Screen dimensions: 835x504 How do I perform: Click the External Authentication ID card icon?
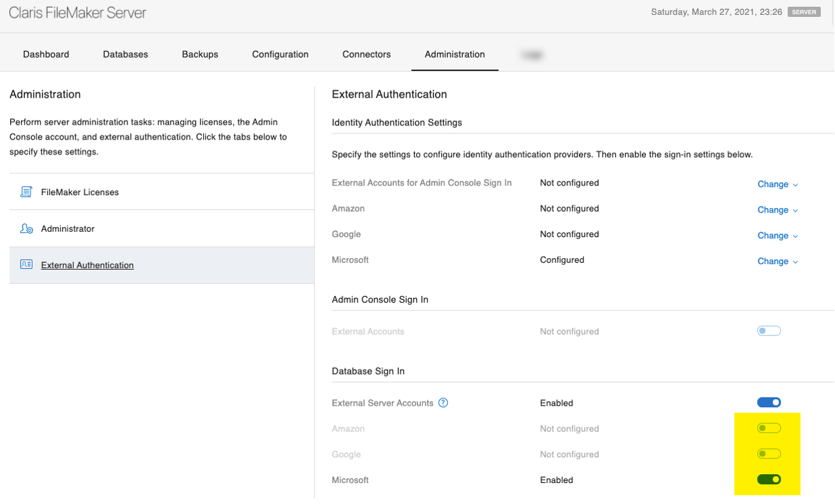click(26, 265)
